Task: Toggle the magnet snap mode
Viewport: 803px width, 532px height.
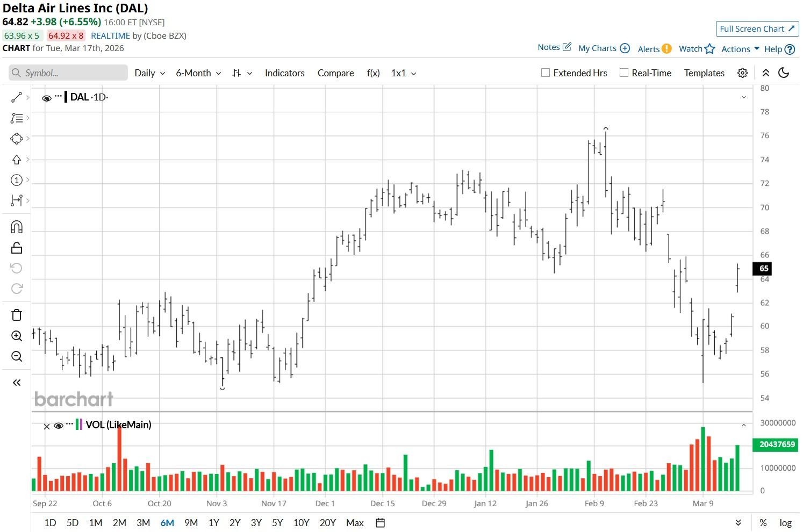Action: (17, 227)
